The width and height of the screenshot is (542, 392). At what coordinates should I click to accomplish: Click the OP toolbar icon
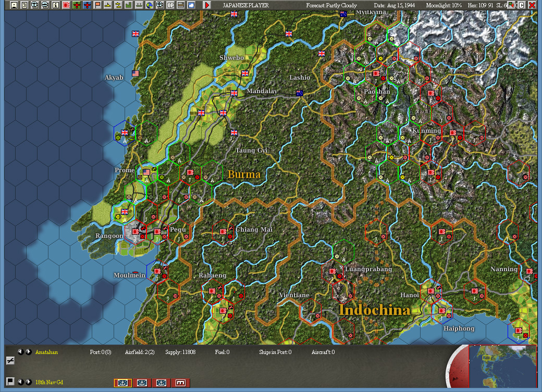[x=170, y=5]
